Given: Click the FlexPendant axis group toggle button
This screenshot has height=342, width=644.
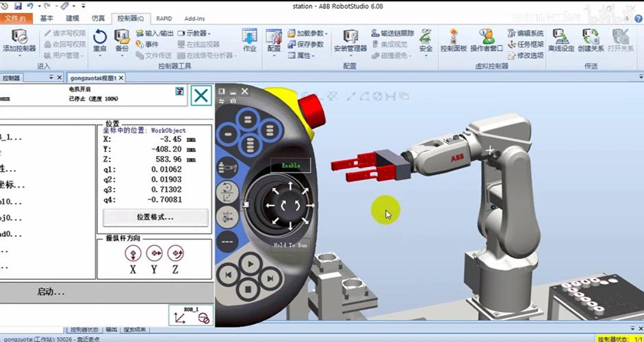Looking at the screenshot, I should [x=227, y=217].
